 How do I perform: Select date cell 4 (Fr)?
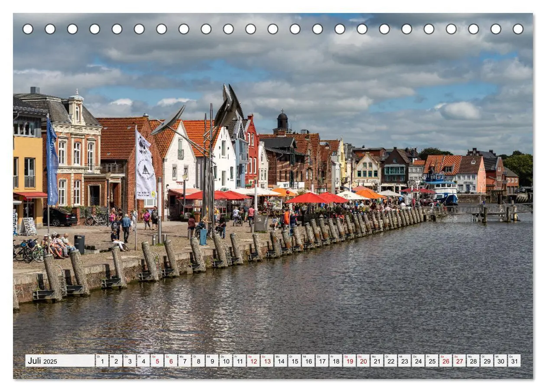143,361
